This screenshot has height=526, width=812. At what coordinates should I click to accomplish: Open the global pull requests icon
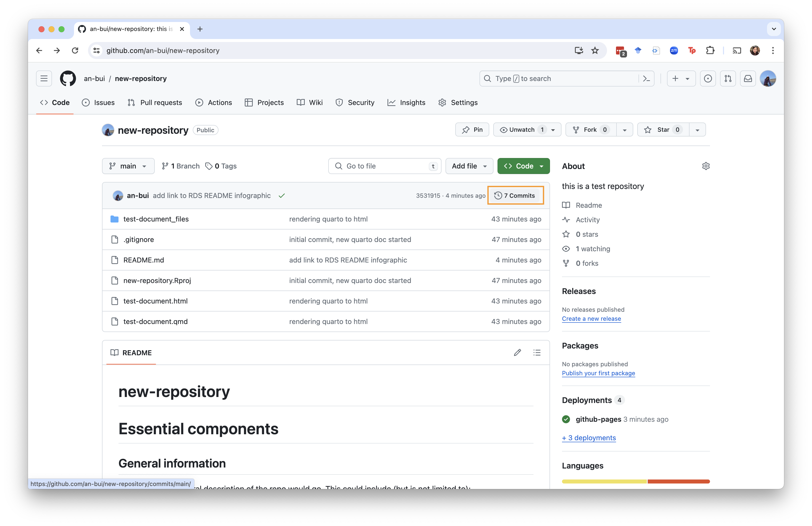(x=728, y=78)
